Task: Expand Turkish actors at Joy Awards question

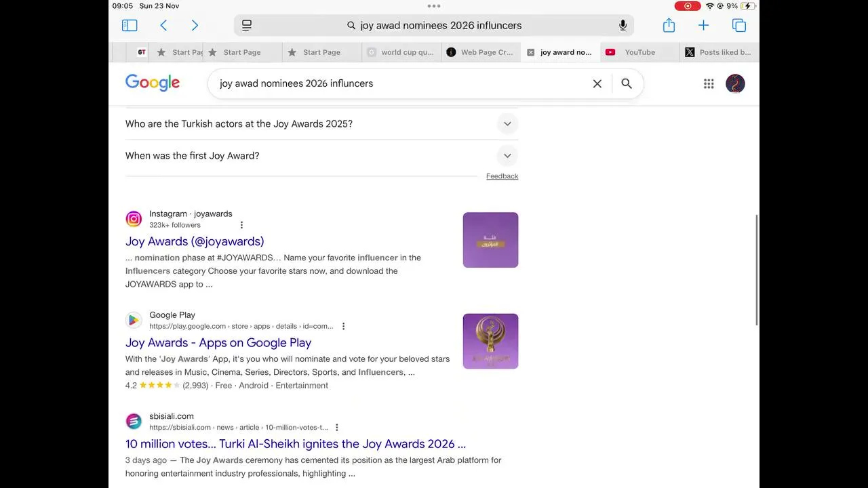Action: click(x=507, y=124)
